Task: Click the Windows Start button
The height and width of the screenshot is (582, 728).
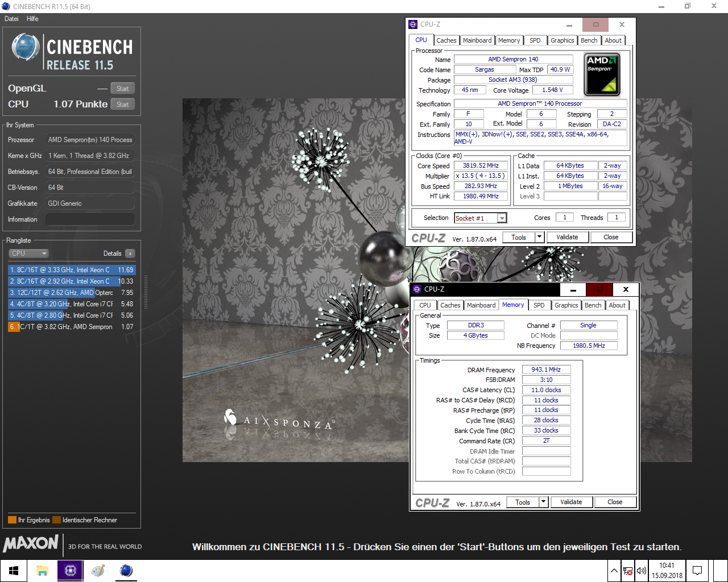Action: [x=14, y=571]
